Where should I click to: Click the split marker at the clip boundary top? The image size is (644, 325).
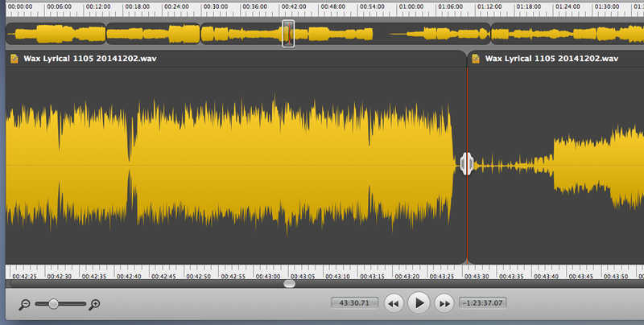click(x=466, y=55)
